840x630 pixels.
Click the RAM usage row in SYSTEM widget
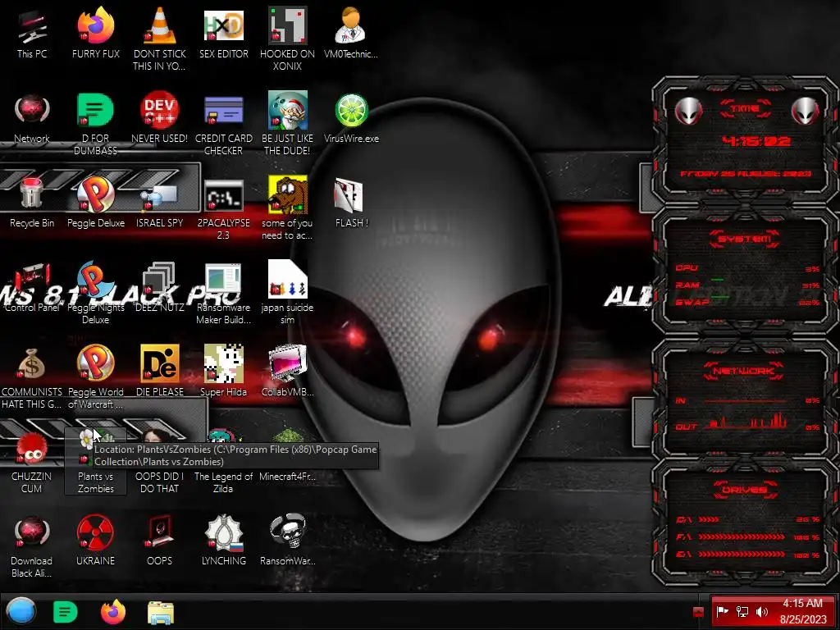pos(747,285)
